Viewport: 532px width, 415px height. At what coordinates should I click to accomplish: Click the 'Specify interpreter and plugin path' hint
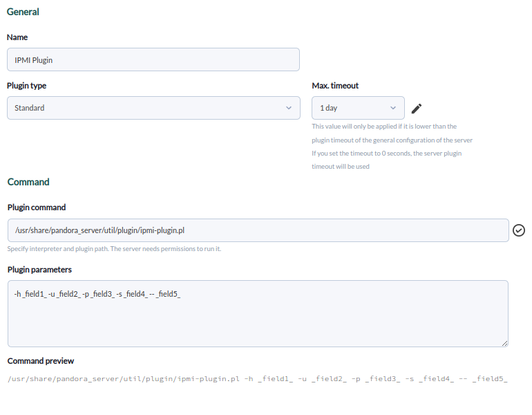coord(114,249)
